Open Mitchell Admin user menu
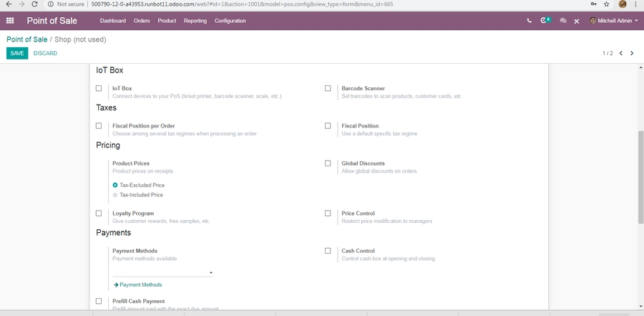 click(x=614, y=21)
